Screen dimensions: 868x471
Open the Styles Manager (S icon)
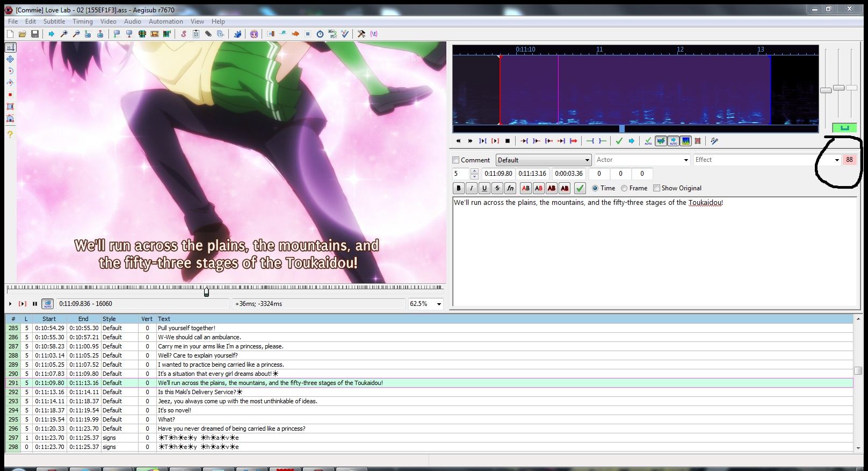coord(184,34)
